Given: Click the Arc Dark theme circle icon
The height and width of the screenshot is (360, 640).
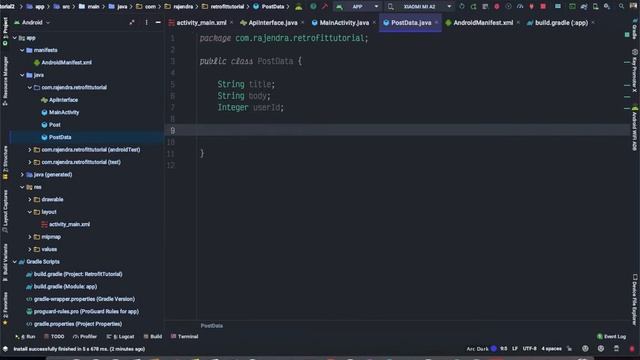Looking at the screenshot, I should (493, 349).
